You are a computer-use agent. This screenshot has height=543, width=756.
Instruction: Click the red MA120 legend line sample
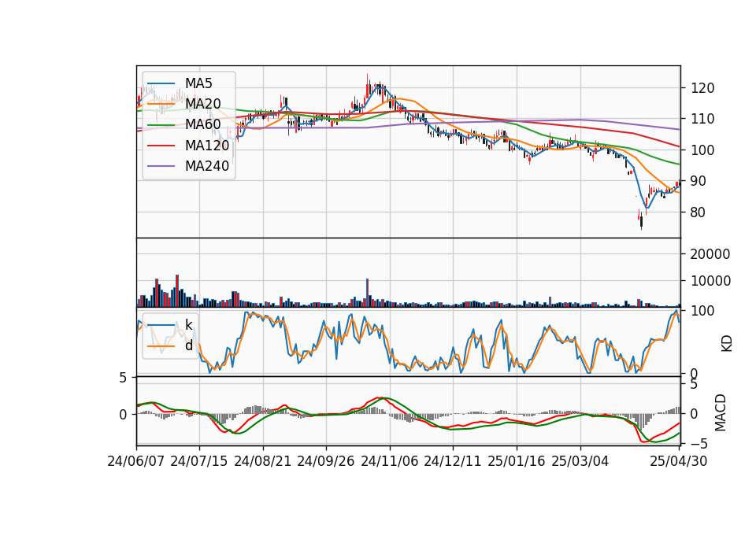pyautogui.click(x=161, y=146)
